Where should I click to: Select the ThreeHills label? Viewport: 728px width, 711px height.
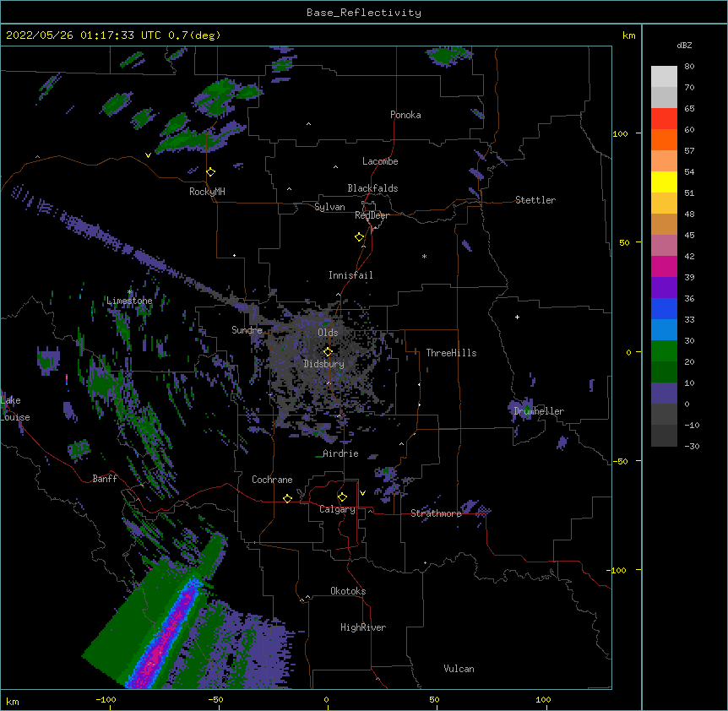point(451,353)
